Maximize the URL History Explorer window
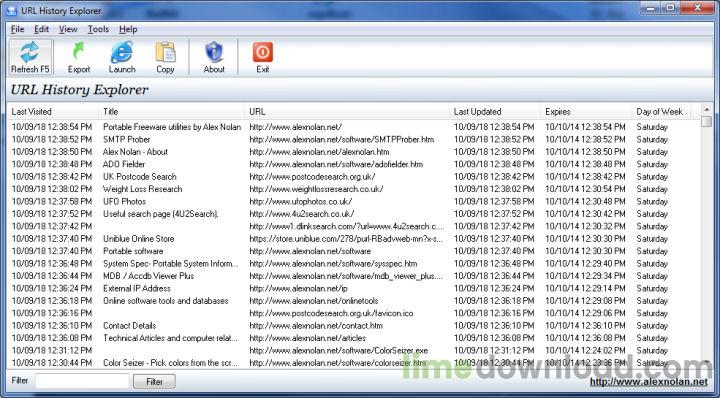The width and height of the screenshot is (720, 398). tap(670, 7)
